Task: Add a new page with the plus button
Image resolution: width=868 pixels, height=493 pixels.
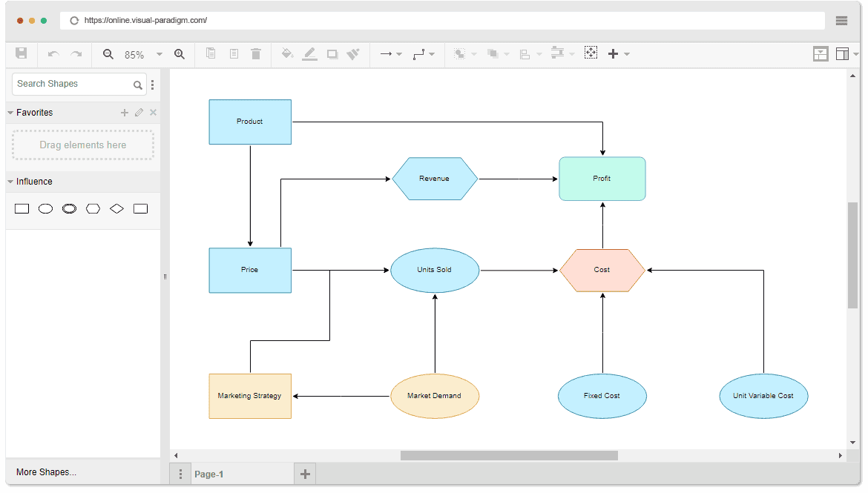Action: [304, 473]
